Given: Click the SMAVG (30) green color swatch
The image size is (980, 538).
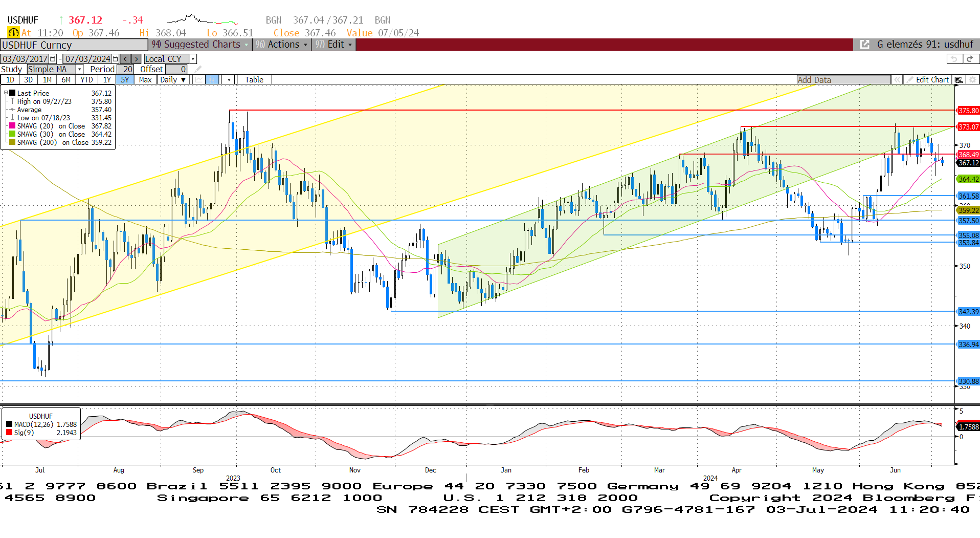Looking at the screenshot, I should click(12, 134).
